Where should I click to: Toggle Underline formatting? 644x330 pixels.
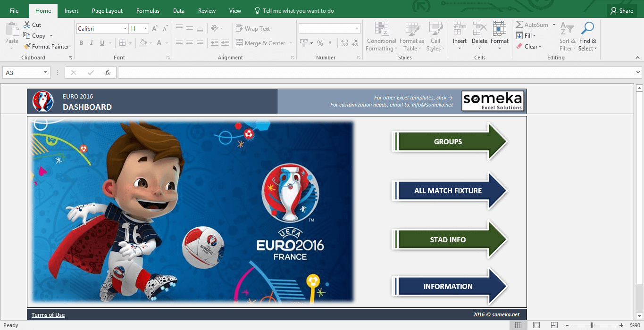click(x=102, y=43)
